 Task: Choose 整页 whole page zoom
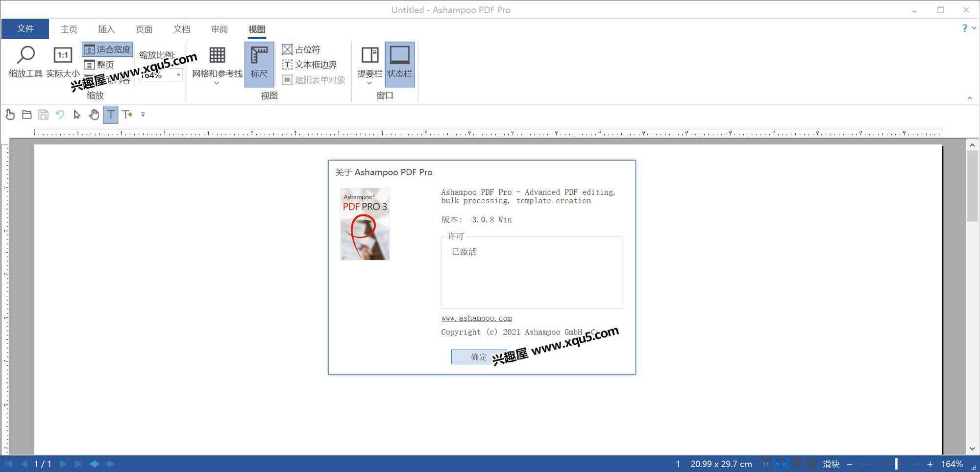point(99,65)
